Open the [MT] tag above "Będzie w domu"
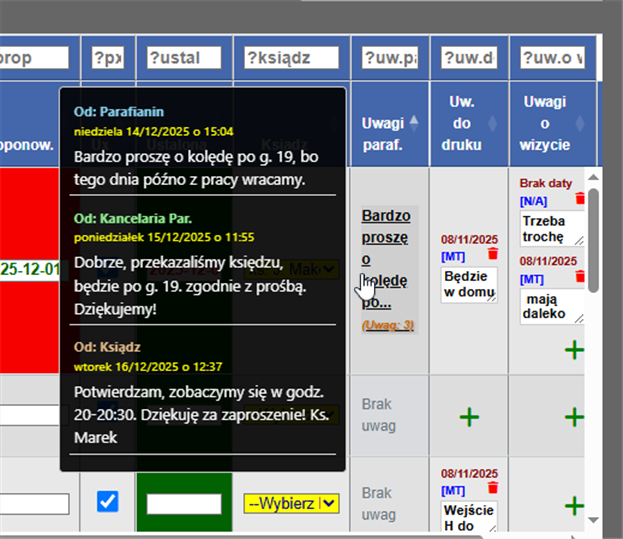Viewport: 623px width, 539px height. [453, 257]
